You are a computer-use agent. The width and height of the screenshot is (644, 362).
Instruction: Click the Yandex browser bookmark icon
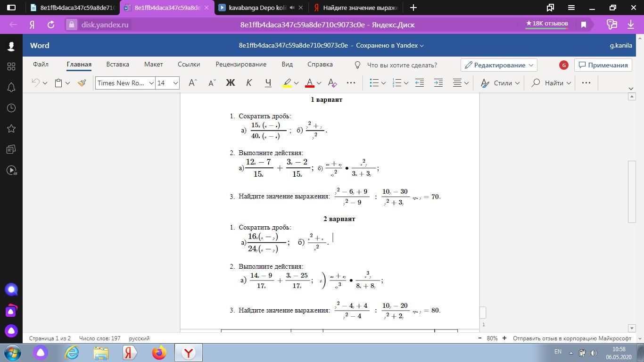coord(584,25)
